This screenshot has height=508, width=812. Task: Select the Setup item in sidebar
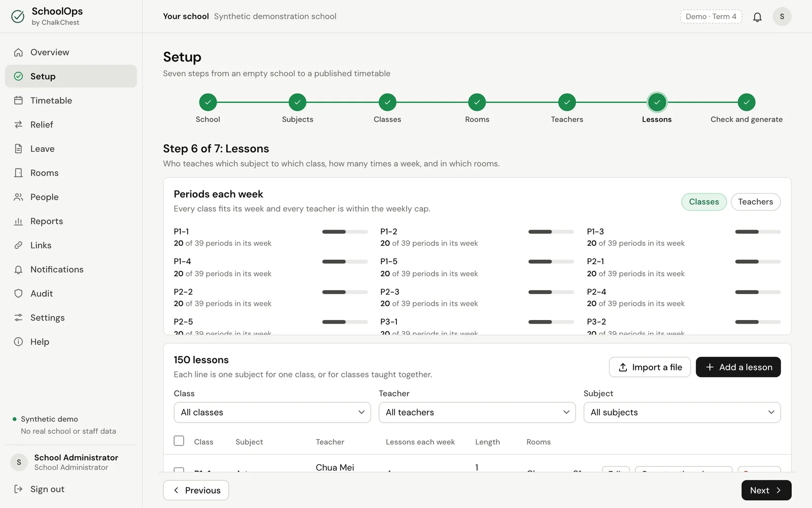[x=71, y=76]
